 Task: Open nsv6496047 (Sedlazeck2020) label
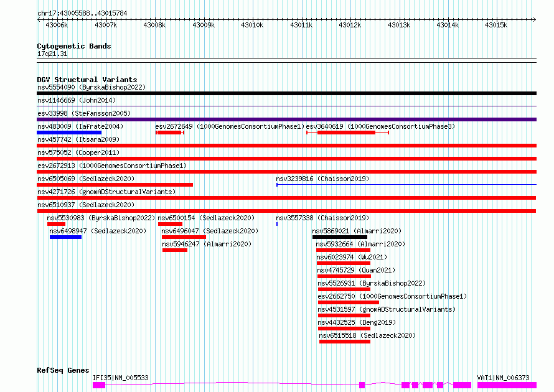pos(210,231)
